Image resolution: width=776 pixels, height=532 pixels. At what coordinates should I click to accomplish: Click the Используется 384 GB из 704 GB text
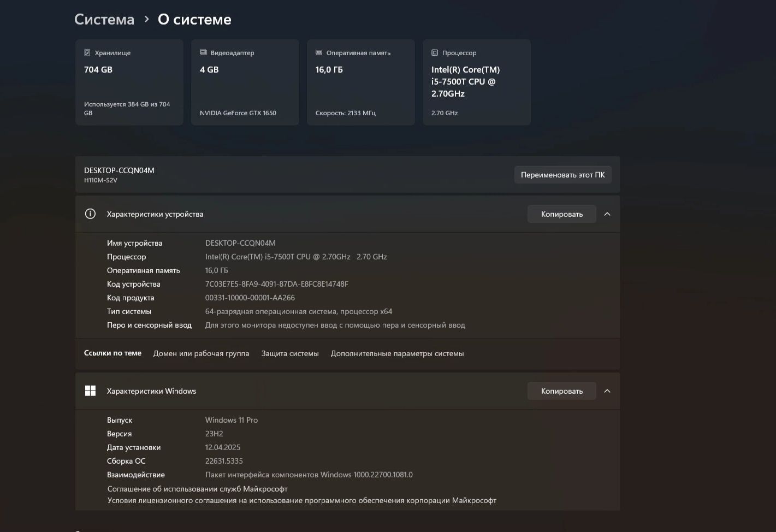(x=127, y=109)
